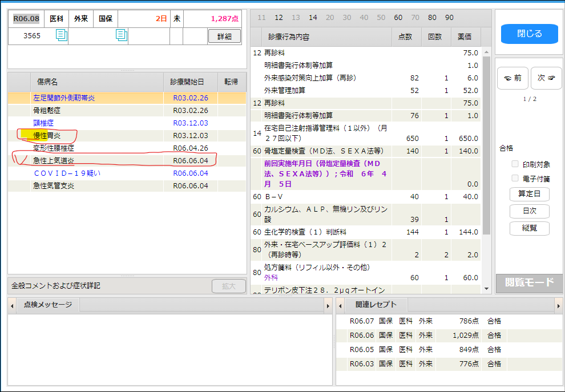Viewport: 565px width, 392px height.
Task: Select disease row 変形性腰椎症
Action: tap(127, 148)
